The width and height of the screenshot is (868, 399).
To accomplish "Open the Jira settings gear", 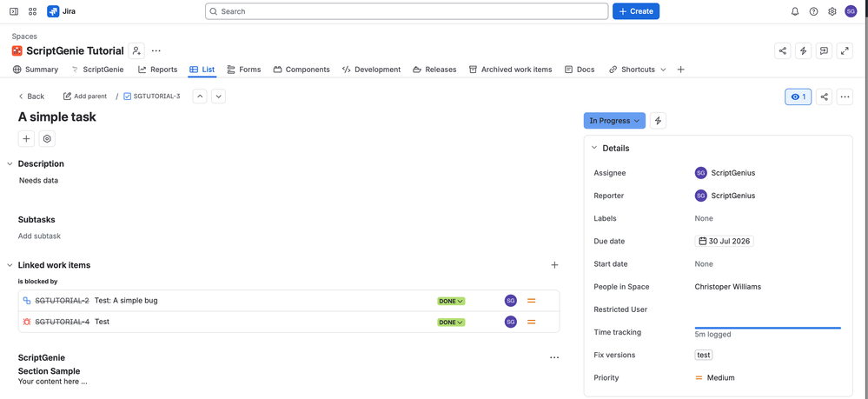I will pyautogui.click(x=832, y=11).
